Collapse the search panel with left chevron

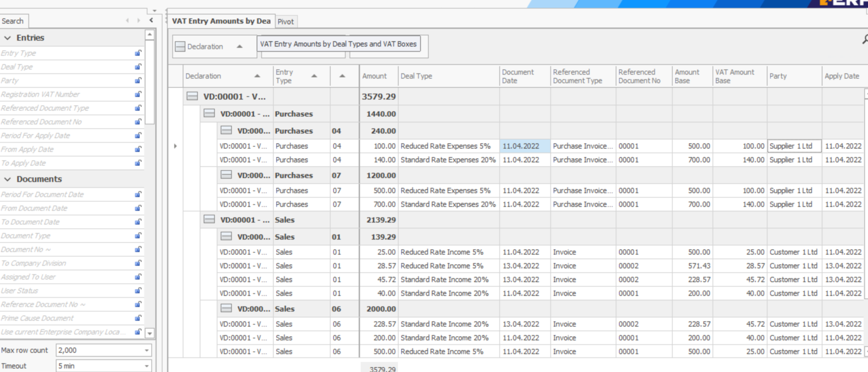pos(151,20)
